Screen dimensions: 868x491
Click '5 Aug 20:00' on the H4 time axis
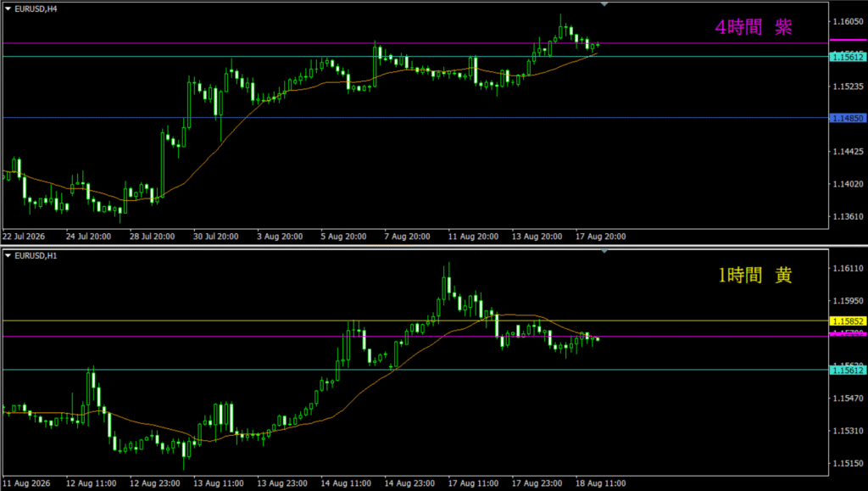pos(344,237)
